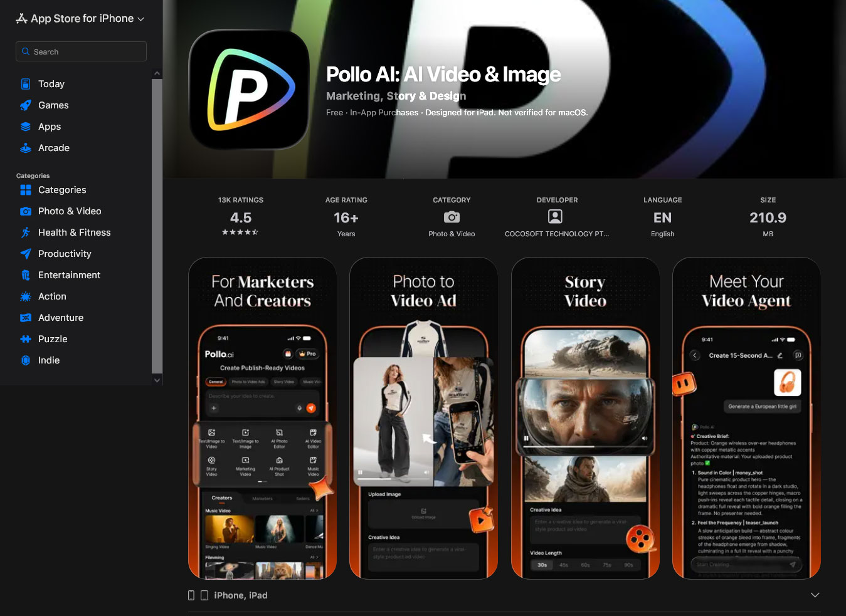Click the Today icon in sidebar

pos(26,84)
